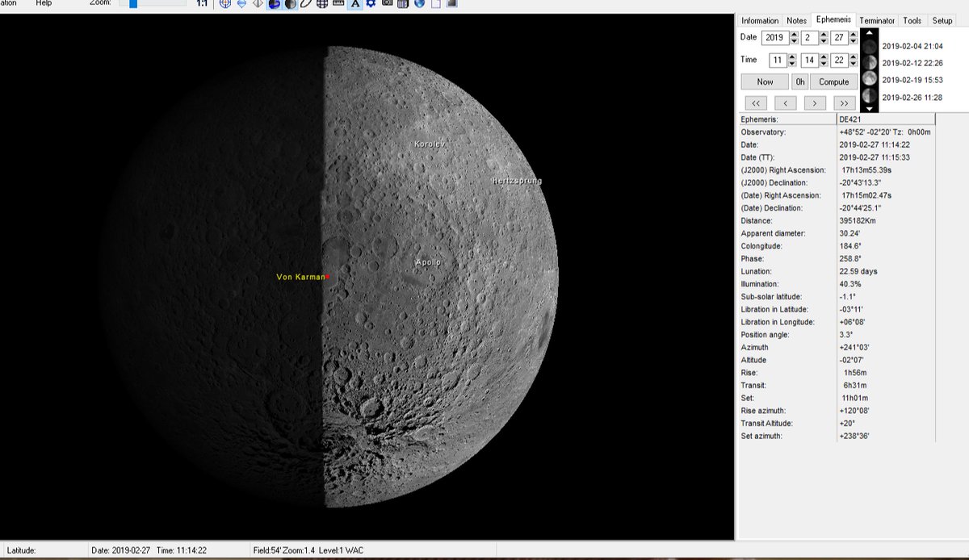Select the distance measurement ruler icon
This screenshot has width=969, height=560.
[338, 4]
